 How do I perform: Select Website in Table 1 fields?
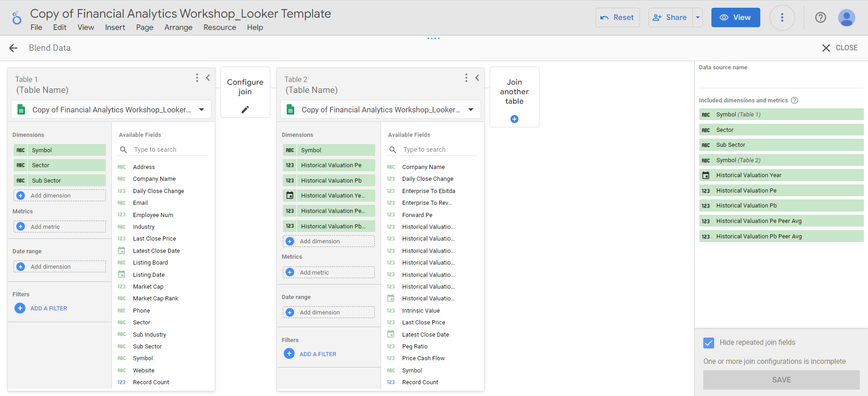point(144,371)
